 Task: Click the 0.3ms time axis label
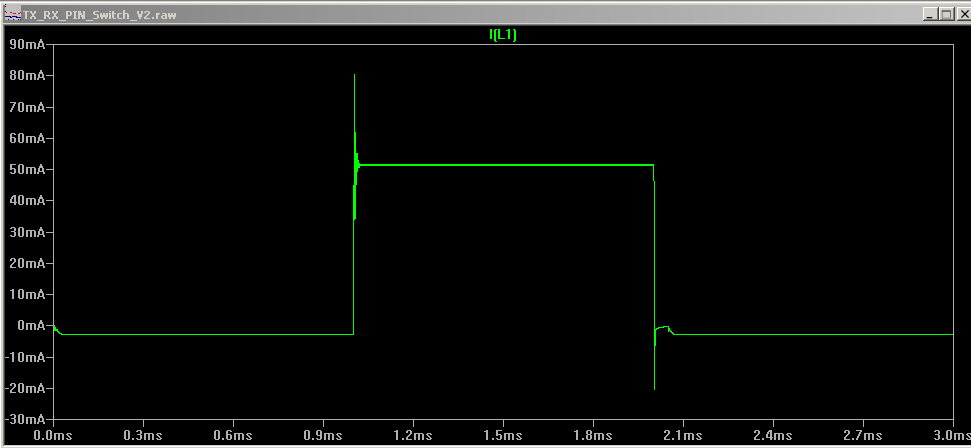[x=144, y=436]
